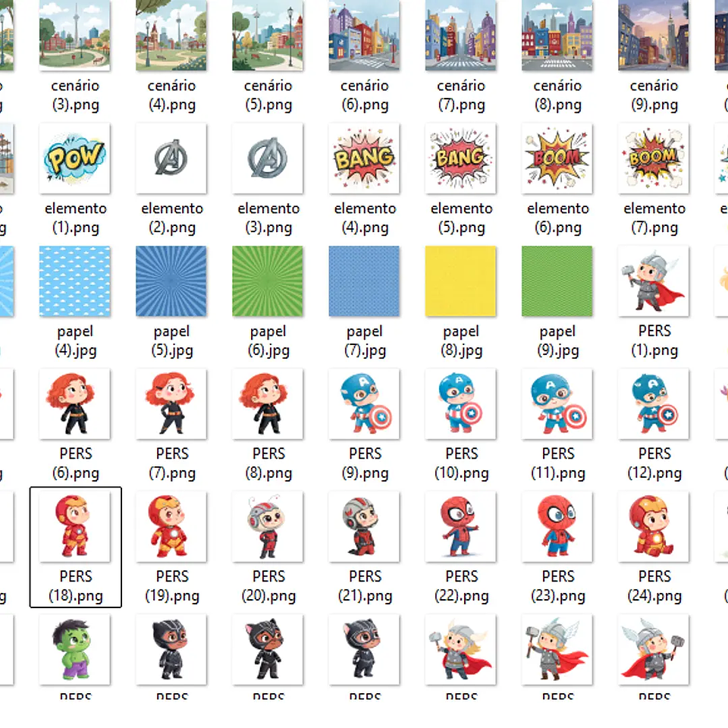728x728 pixels.
Task: Select the yellow papel (8).jpg swatch
Action: click(461, 281)
